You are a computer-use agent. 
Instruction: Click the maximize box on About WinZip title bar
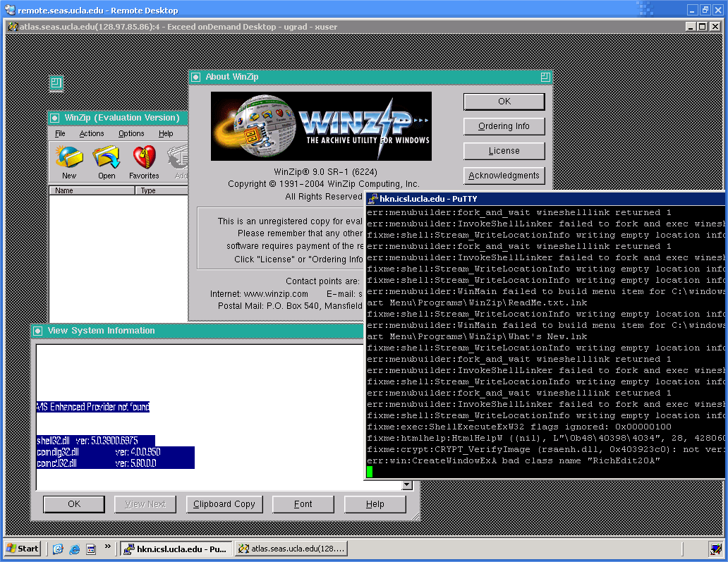click(545, 77)
